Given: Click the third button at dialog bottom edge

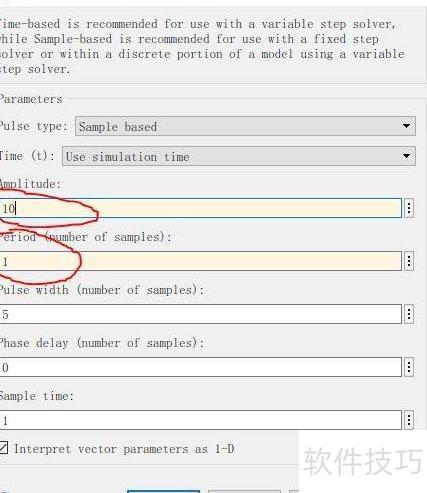Looking at the screenshot, I should point(294,491).
